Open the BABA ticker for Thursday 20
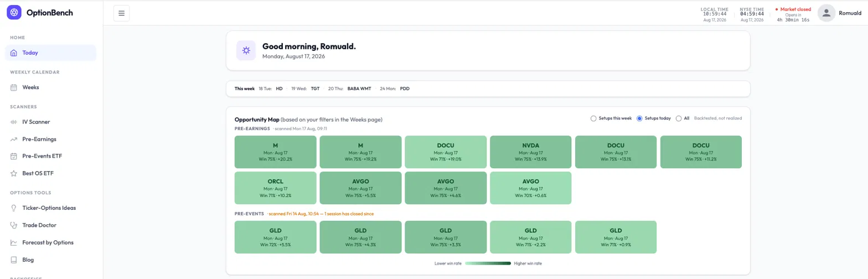868x279 pixels. tap(353, 89)
